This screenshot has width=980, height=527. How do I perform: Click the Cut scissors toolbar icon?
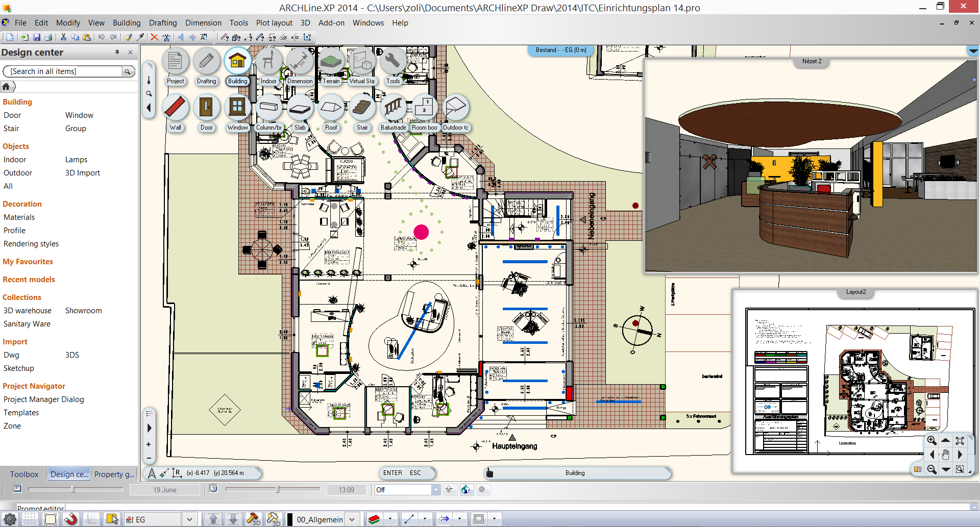pos(63,37)
